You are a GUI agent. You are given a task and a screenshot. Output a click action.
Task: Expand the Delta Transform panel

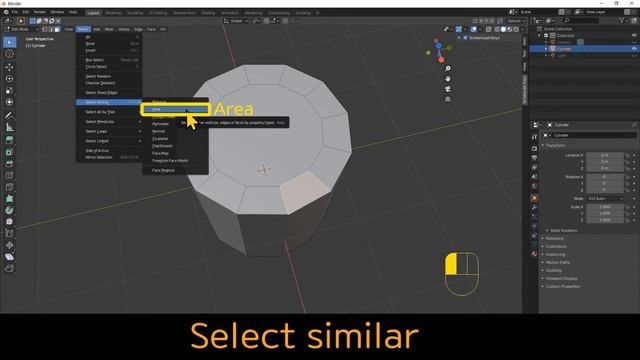click(x=563, y=231)
